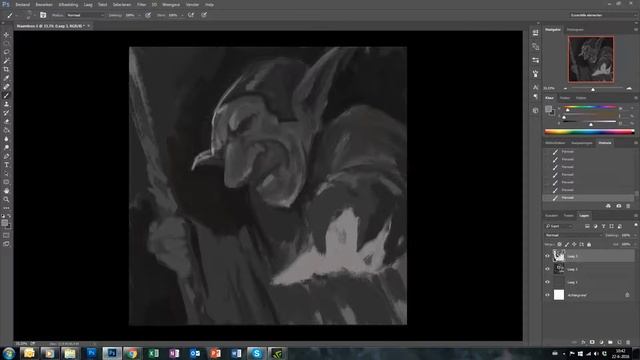
Task: Select the Zoom tool
Action: (6, 200)
